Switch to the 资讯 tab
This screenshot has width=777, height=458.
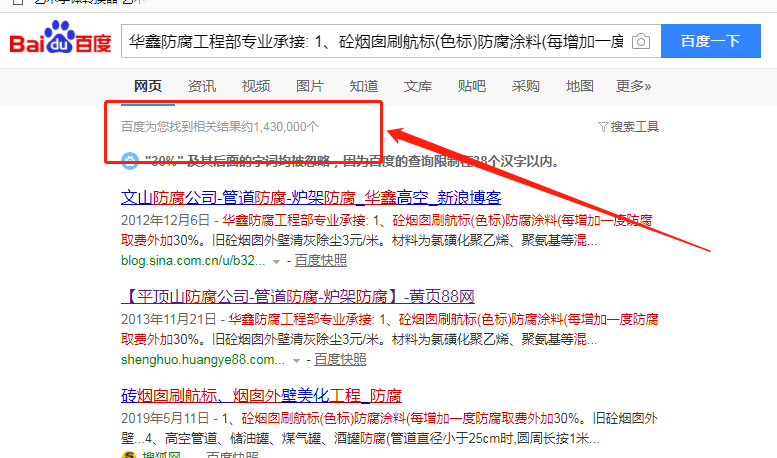(202, 86)
